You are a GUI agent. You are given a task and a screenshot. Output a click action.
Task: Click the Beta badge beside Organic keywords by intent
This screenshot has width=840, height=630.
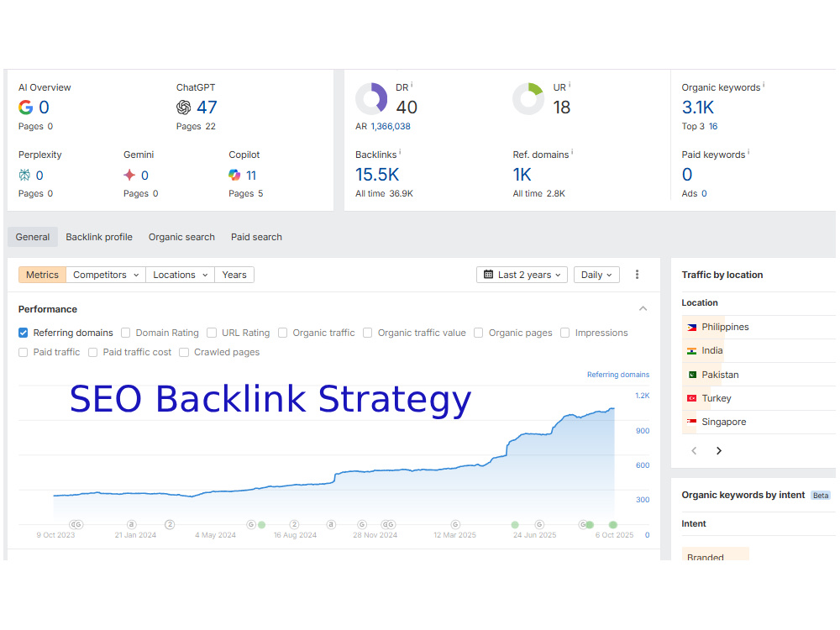(x=820, y=496)
